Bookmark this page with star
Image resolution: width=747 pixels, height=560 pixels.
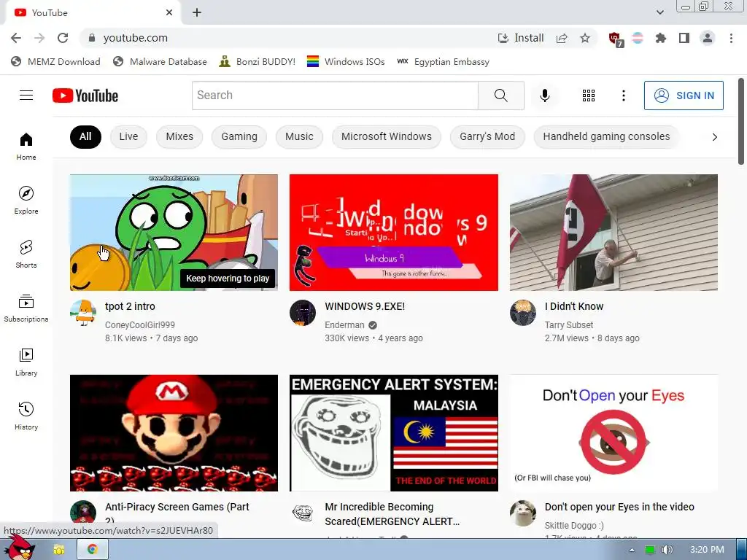pyautogui.click(x=585, y=38)
